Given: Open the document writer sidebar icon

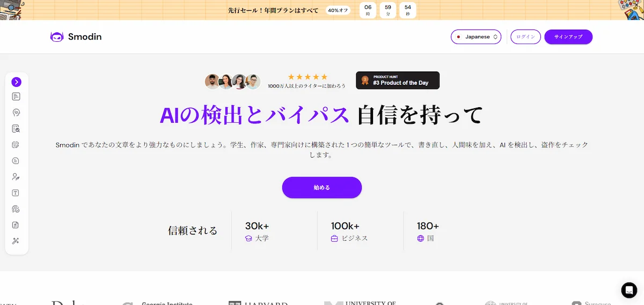Looking at the screenshot, I should [x=16, y=96].
